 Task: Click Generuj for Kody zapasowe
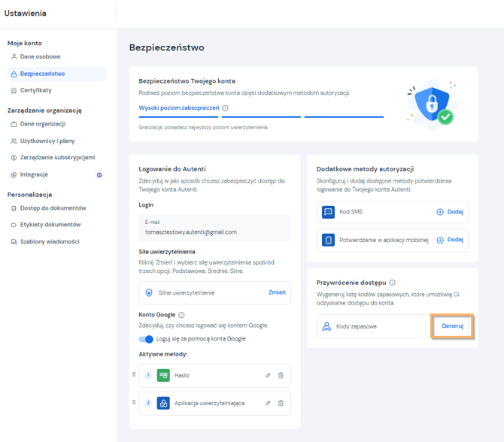pyautogui.click(x=452, y=325)
